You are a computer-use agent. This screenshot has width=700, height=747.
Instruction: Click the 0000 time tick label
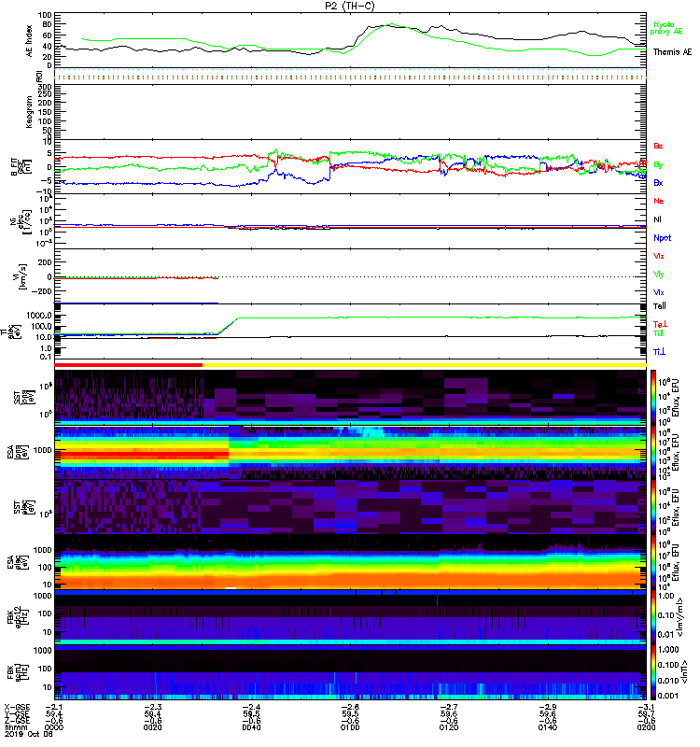54,727
